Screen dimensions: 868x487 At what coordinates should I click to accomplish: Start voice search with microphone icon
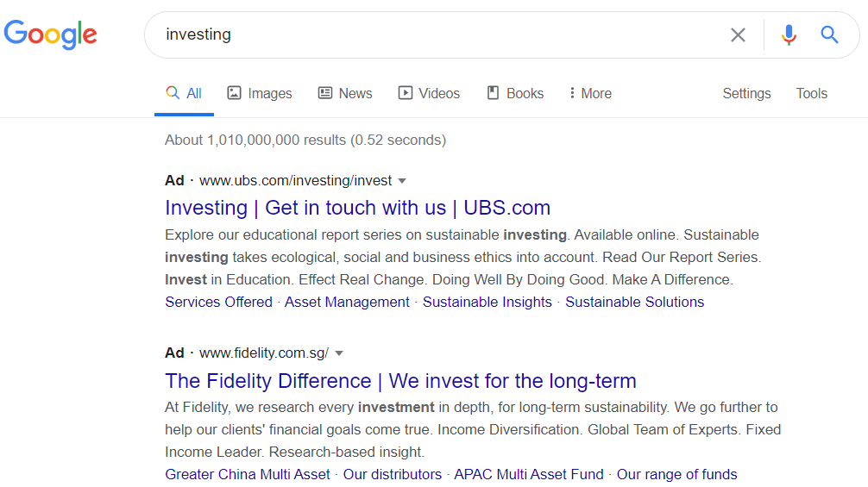tap(789, 34)
